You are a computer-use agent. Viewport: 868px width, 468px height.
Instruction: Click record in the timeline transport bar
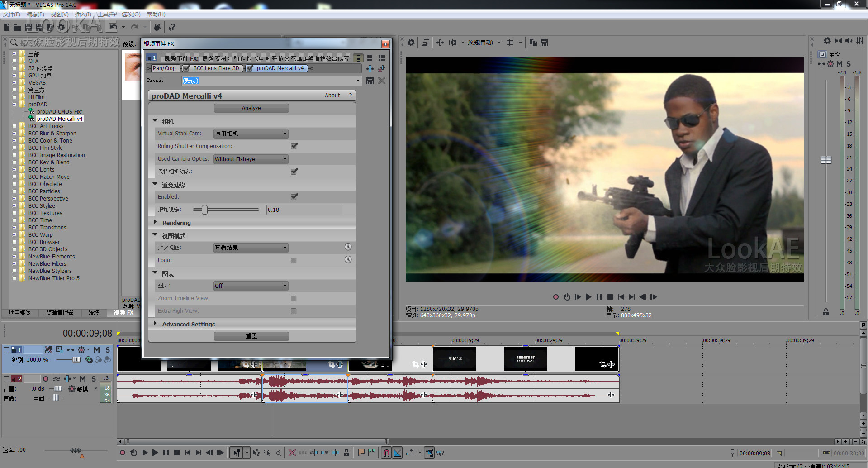122,453
